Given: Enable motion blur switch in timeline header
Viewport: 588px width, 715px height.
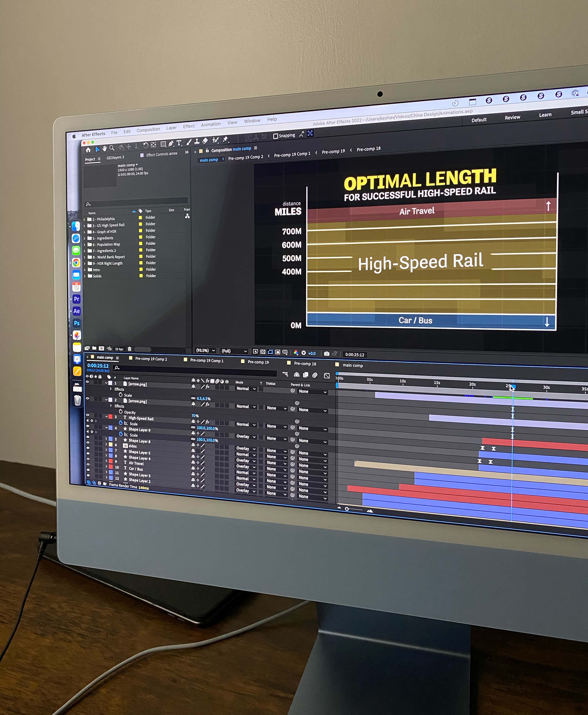Looking at the screenshot, I should tap(315, 375).
